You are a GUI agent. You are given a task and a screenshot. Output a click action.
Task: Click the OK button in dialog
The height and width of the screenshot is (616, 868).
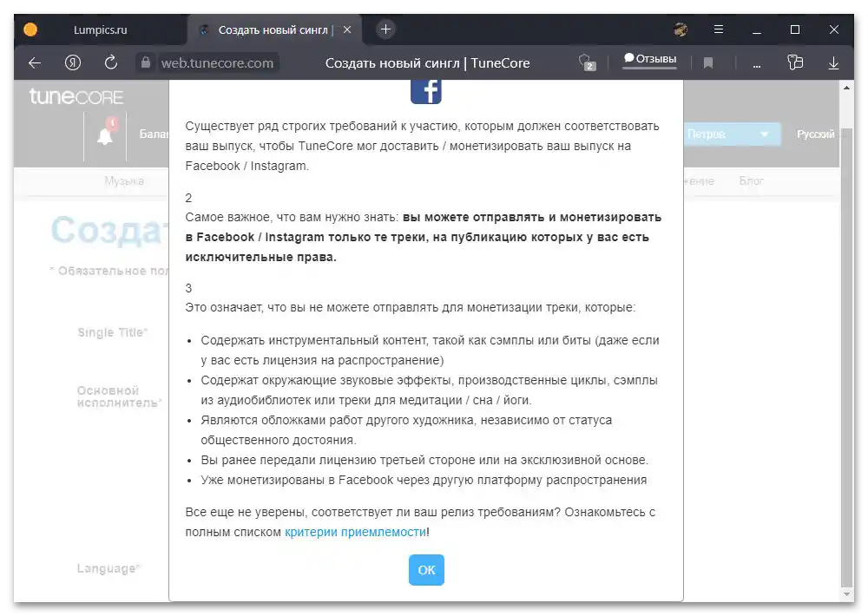tap(426, 569)
